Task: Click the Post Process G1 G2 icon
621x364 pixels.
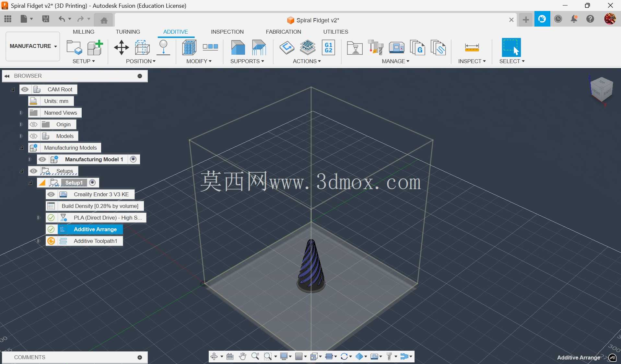Action: 328,48
